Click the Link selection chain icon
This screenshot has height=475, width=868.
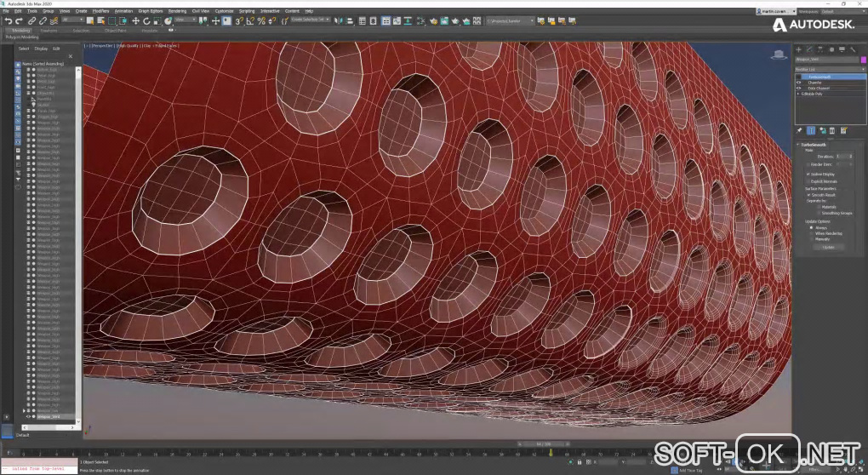(x=31, y=20)
